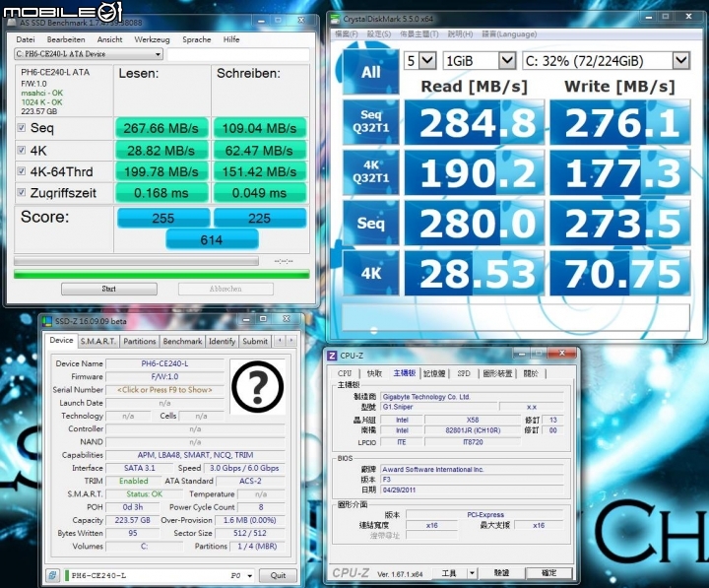The width and height of the screenshot is (709, 588).
Task: Switch to the Submit tab in SSD-Z
Action: [x=255, y=342]
